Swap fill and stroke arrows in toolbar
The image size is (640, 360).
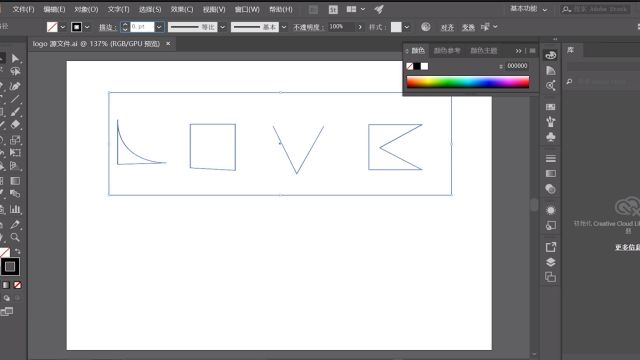[x=18, y=251]
